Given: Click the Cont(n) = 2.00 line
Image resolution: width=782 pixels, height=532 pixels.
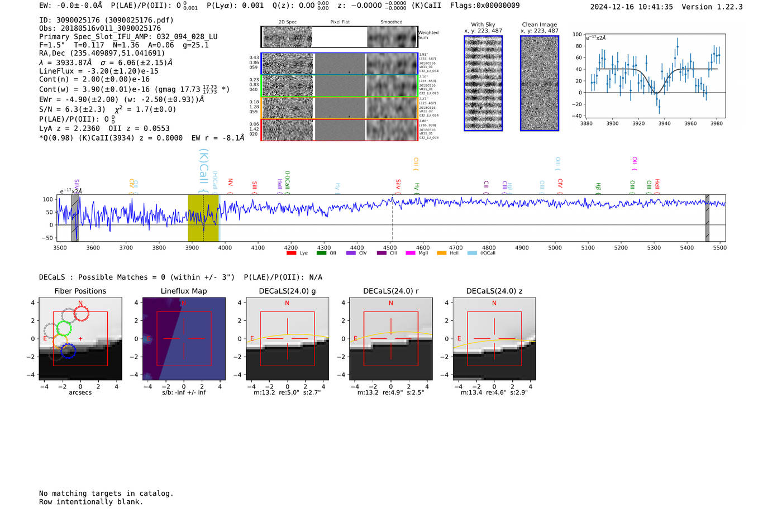Looking at the screenshot, I should click(x=94, y=79).
